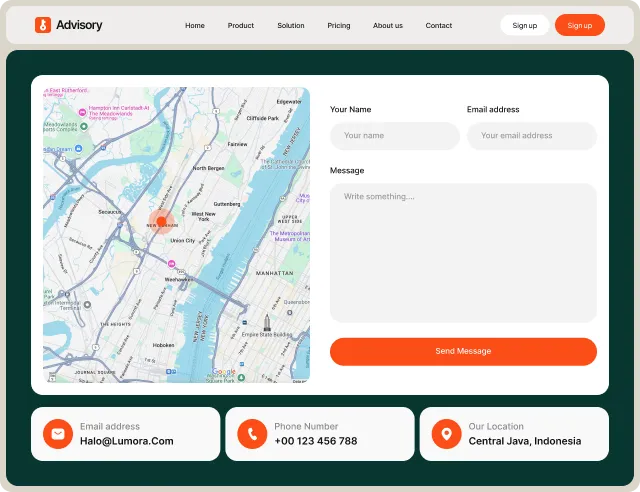Click the Advisory key logo icon

(x=43, y=25)
